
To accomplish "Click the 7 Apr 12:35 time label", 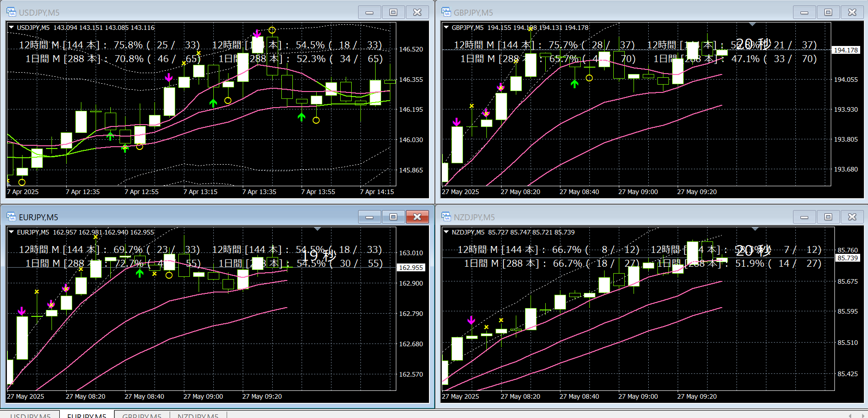I will (83, 192).
